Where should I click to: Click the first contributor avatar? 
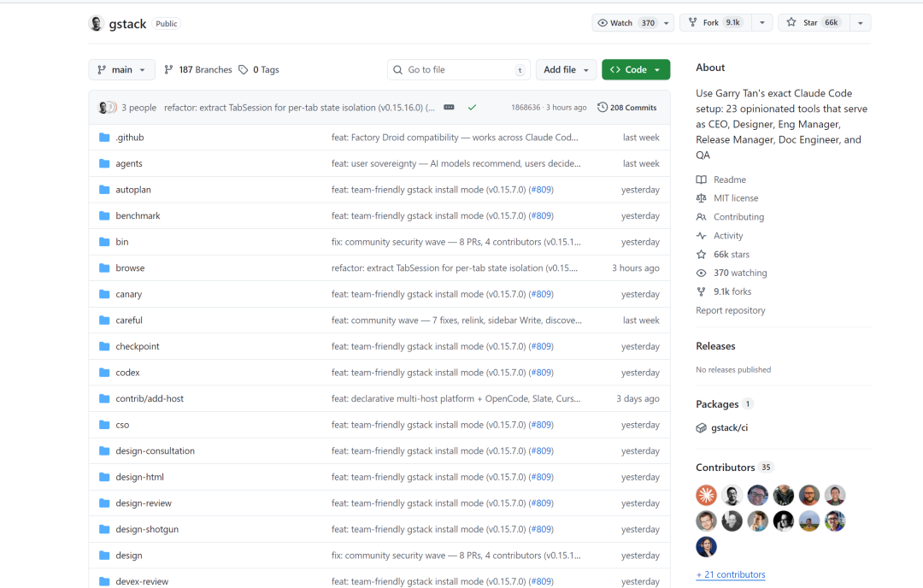click(706, 495)
